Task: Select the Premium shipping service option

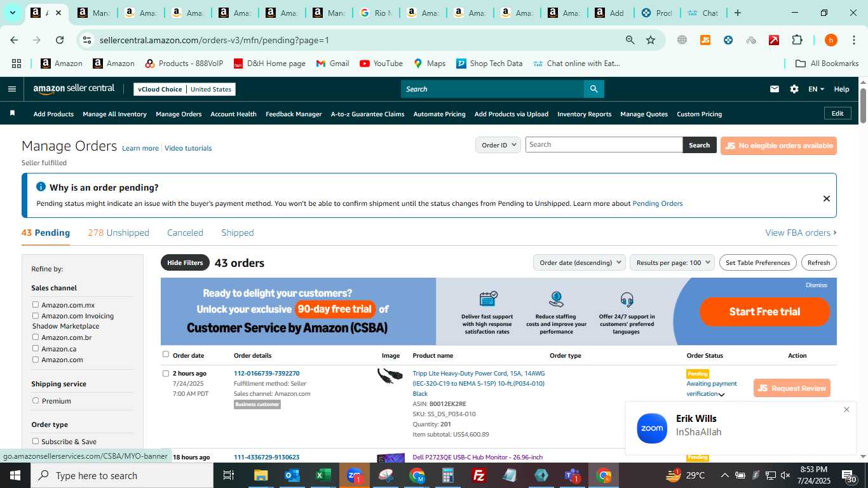Action: [x=36, y=400]
